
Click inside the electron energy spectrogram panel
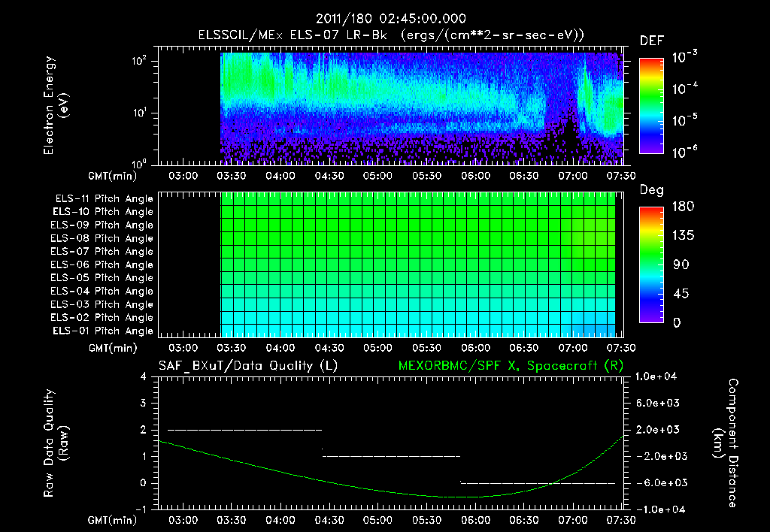391,106
